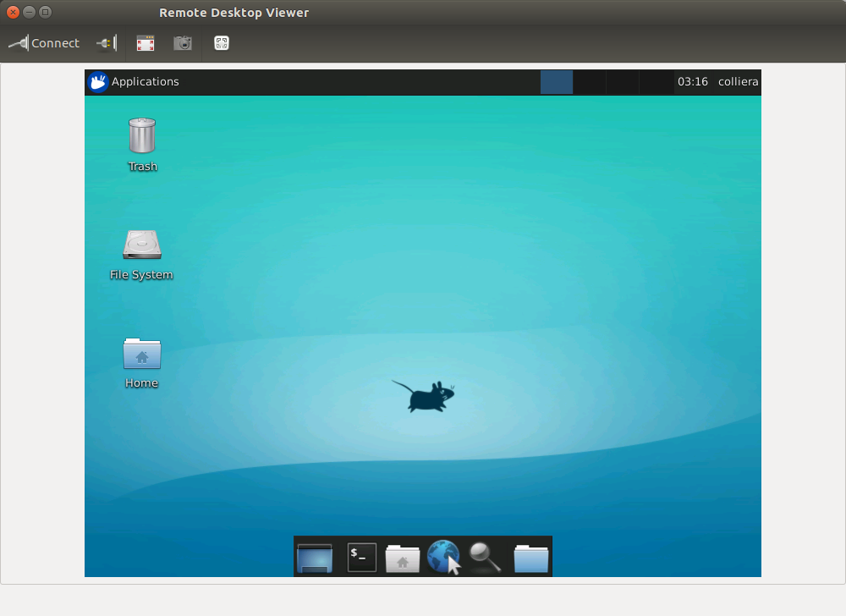Click the white scan-frame toolbar icon
This screenshot has height=616, width=846.
pyautogui.click(x=222, y=43)
